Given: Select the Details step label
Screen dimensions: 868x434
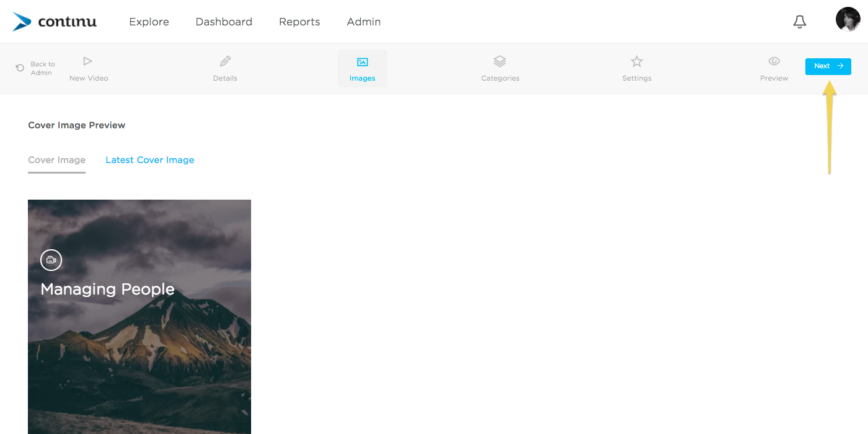Looking at the screenshot, I should coord(225,78).
